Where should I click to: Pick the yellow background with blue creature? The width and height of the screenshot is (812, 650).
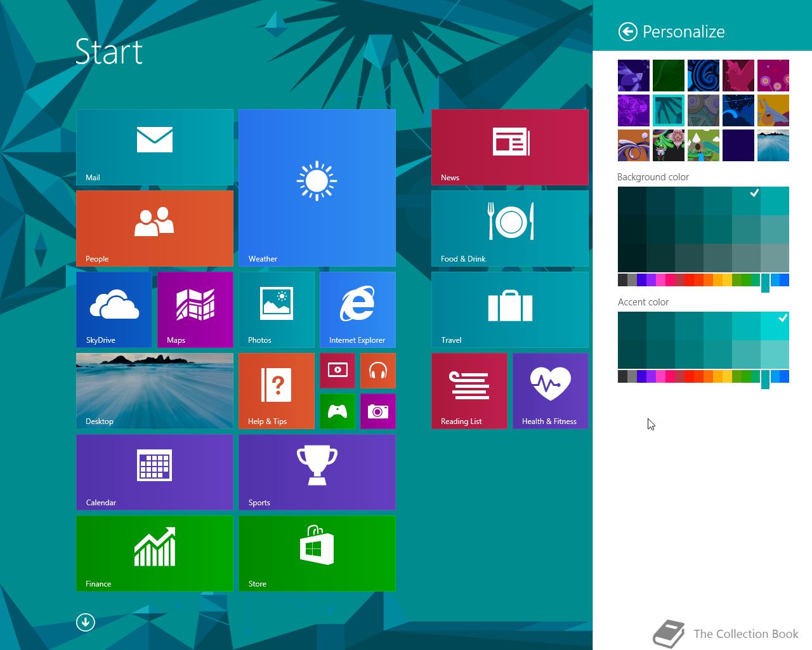click(773, 110)
